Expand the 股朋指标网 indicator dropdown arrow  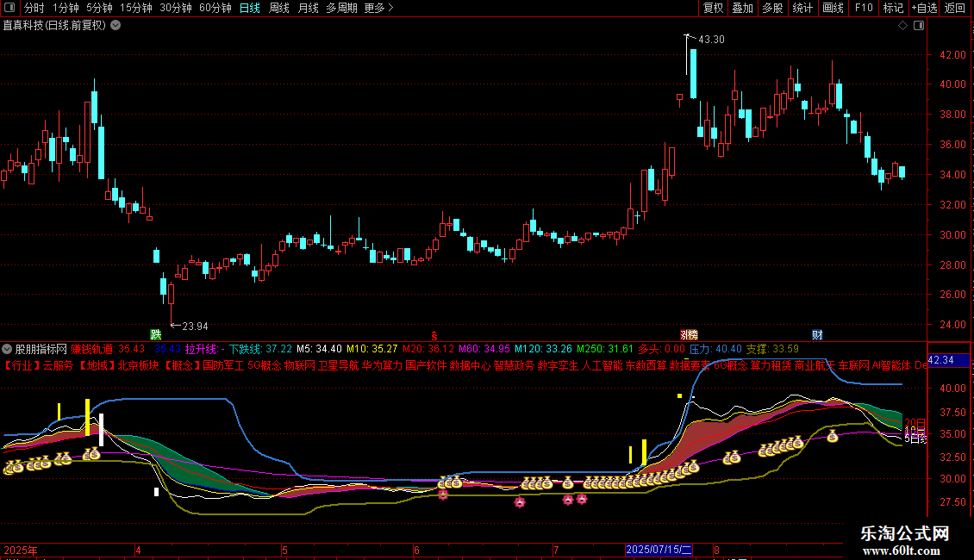pos(7,349)
